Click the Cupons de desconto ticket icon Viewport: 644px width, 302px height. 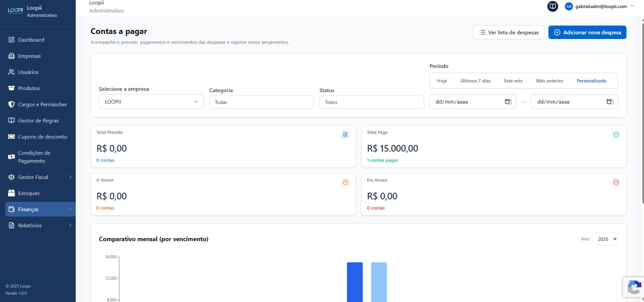click(x=11, y=137)
